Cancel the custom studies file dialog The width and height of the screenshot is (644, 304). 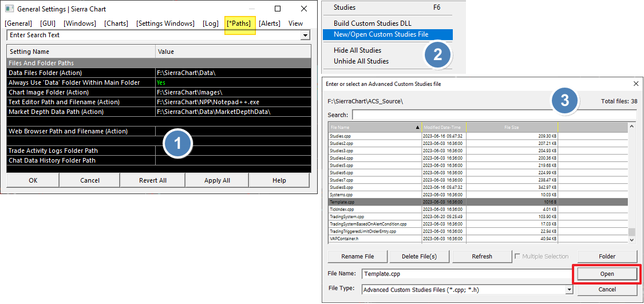click(607, 289)
